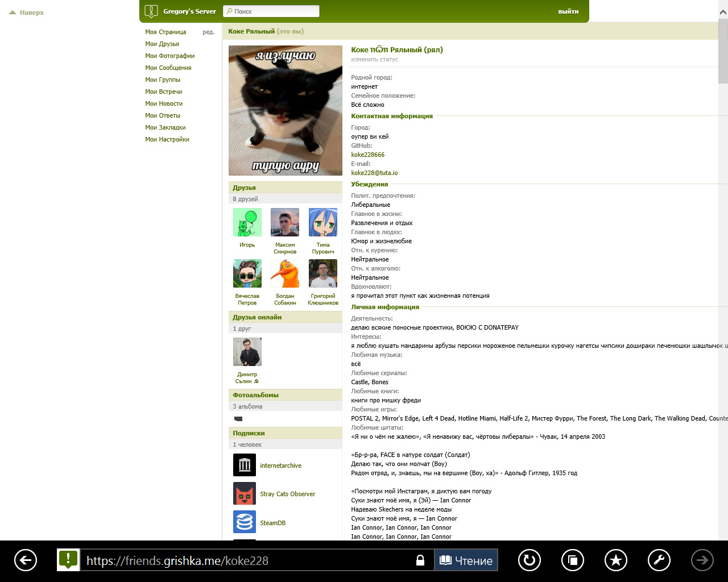
Task: Click the Gregory's Server logo icon
Action: click(x=151, y=11)
